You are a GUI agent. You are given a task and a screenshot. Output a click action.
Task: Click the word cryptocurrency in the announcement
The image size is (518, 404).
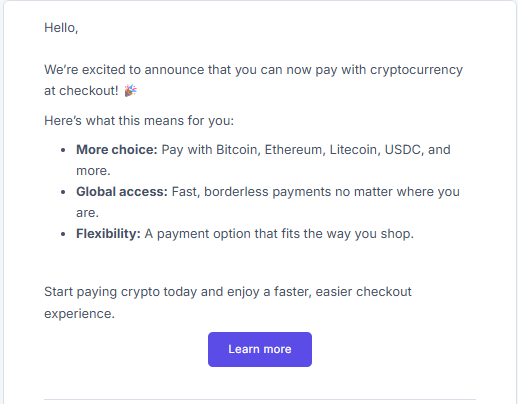[x=416, y=70]
